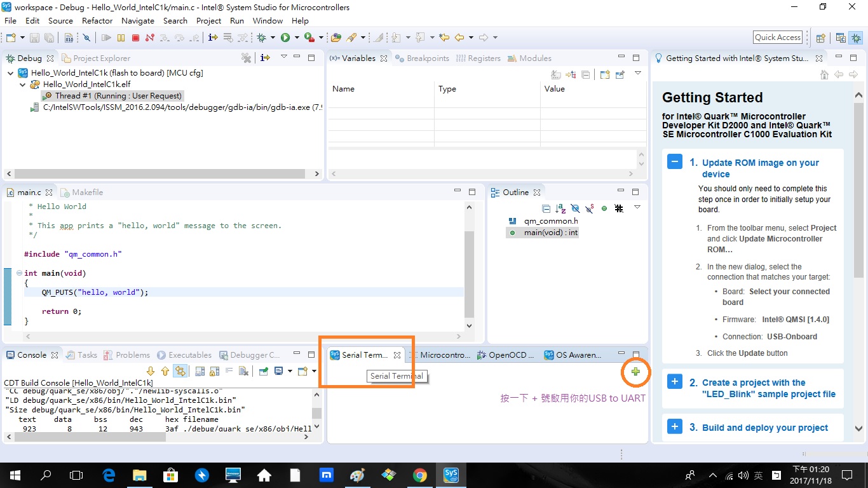Click the green plus in Serial Terminal

pos(635,372)
